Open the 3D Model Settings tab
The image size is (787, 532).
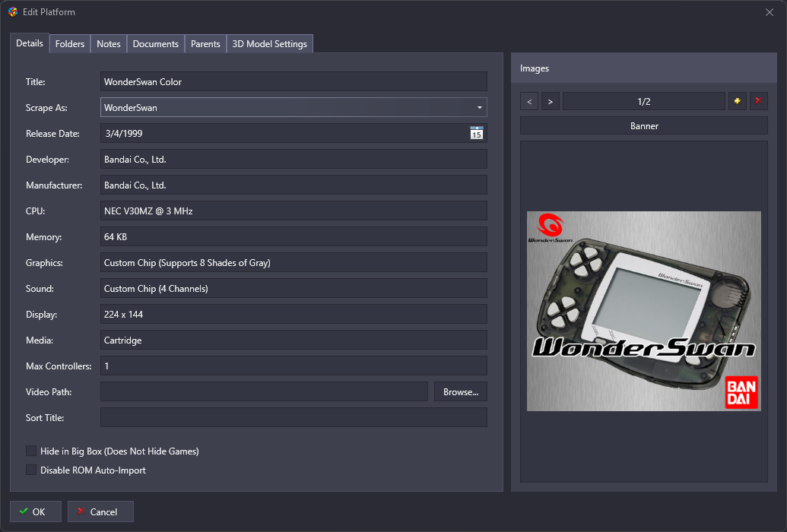(269, 44)
